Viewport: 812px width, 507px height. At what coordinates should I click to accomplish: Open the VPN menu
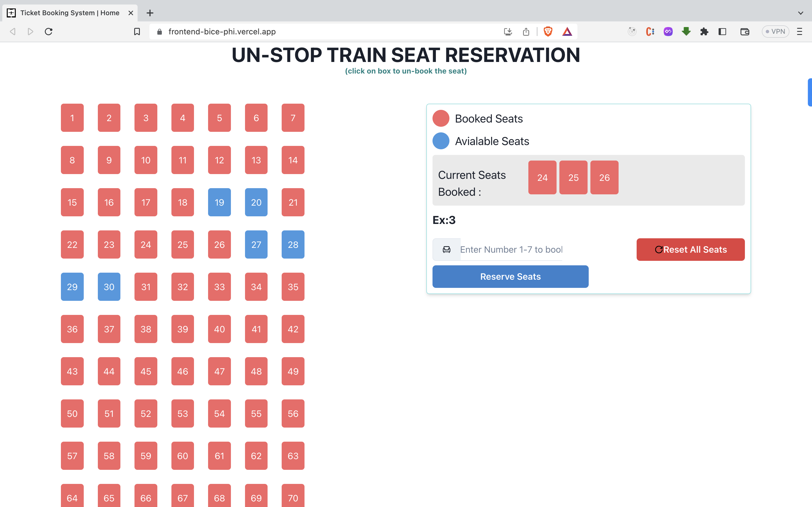click(775, 31)
